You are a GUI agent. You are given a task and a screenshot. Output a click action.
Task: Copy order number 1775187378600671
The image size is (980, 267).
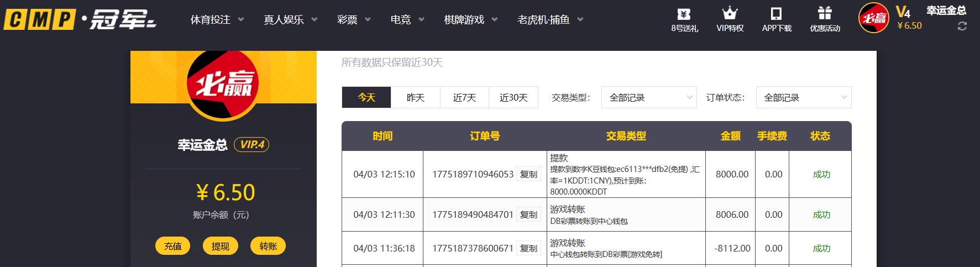(x=528, y=248)
